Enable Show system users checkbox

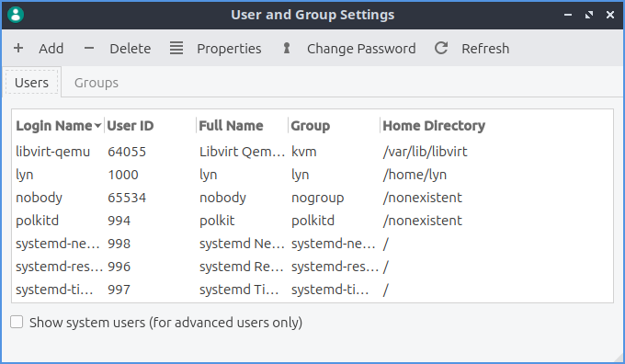17,322
